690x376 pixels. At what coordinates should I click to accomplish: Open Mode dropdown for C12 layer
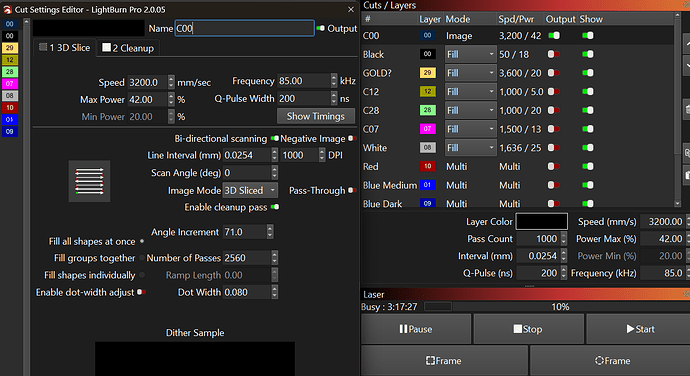[470, 92]
